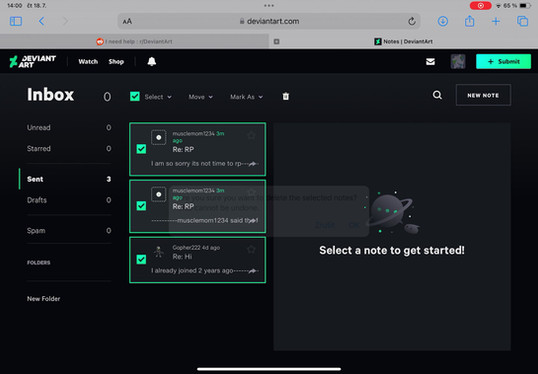Click the DeviantArt logo
Viewport: 538px width, 374px height.
click(x=33, y=61)
